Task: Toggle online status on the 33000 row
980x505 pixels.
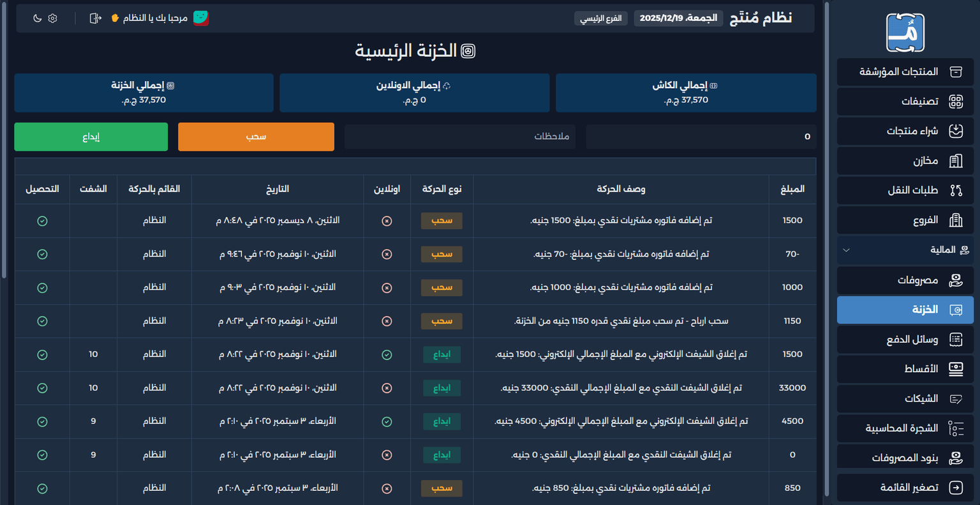Action: point(387,388)
